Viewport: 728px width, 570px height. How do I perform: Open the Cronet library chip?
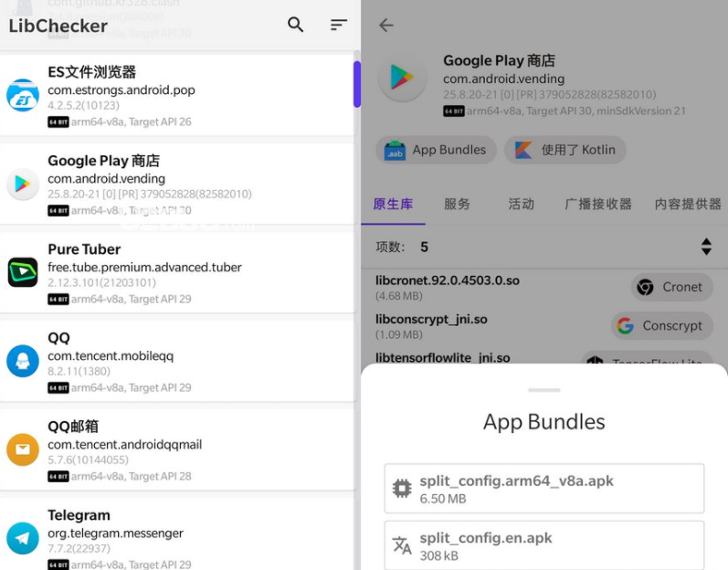[671, 288]
